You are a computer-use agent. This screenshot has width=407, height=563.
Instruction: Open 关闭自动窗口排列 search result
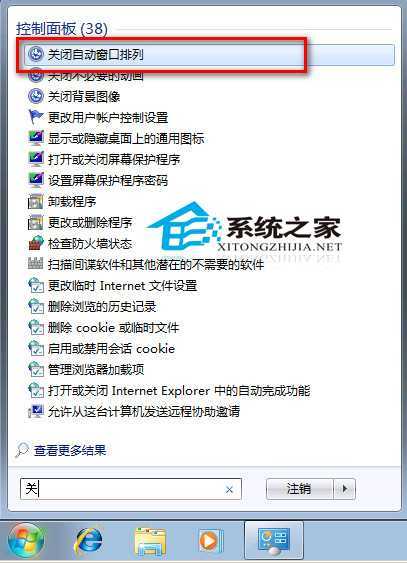click(209, 55)
